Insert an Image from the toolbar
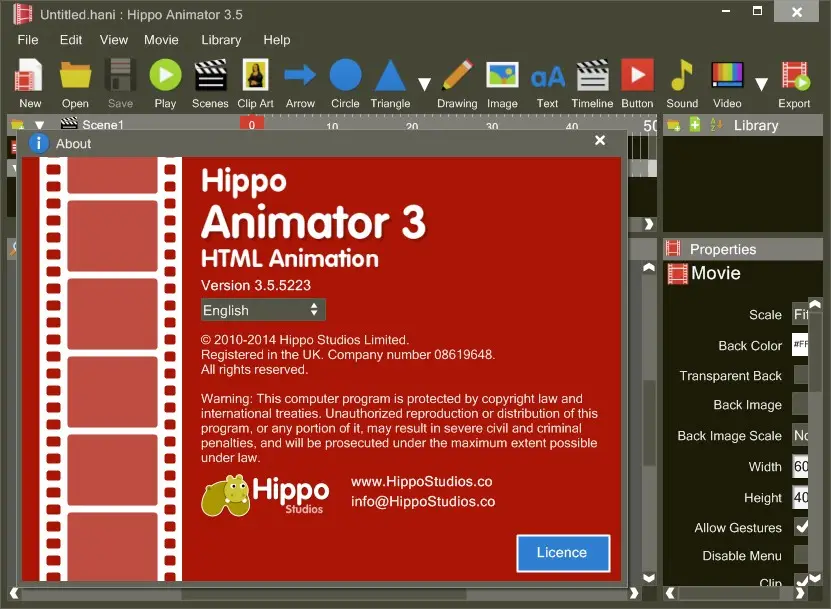This screenshot has height=609, width=831. click(x=502, y=83)
